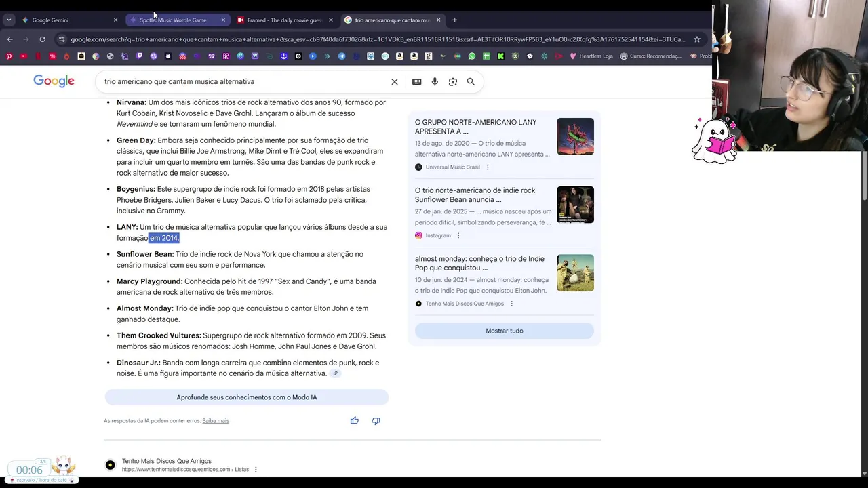868x488 pixels.
Task: Clear the search box with X
Action: tap(395, 81)
